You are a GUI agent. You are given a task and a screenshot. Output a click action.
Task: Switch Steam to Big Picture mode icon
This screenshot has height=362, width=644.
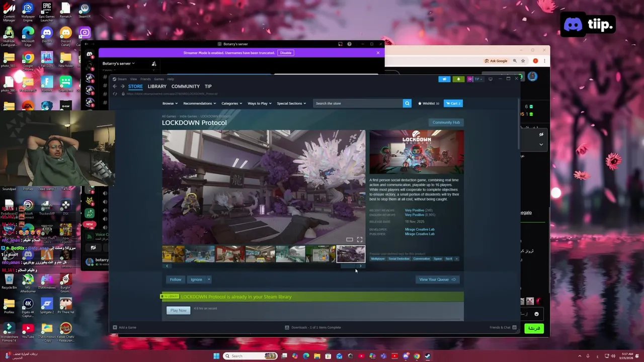click(491, 79)
